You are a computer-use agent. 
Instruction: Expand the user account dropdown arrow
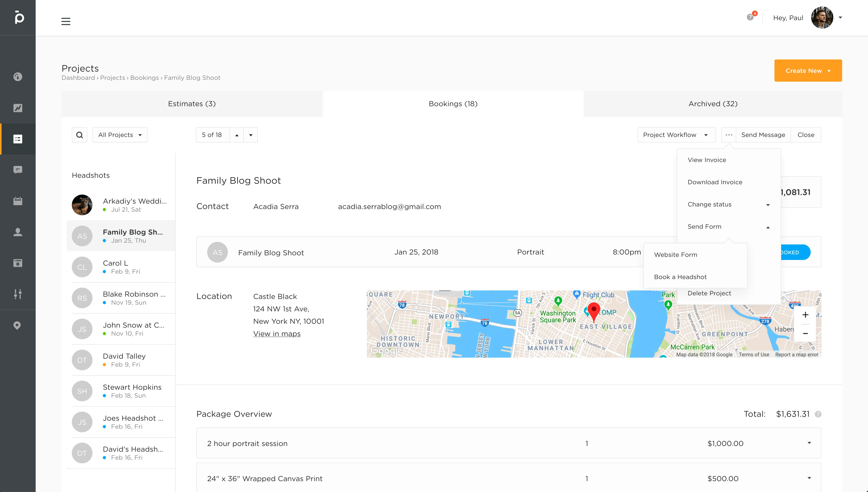[x=840, y=18]
